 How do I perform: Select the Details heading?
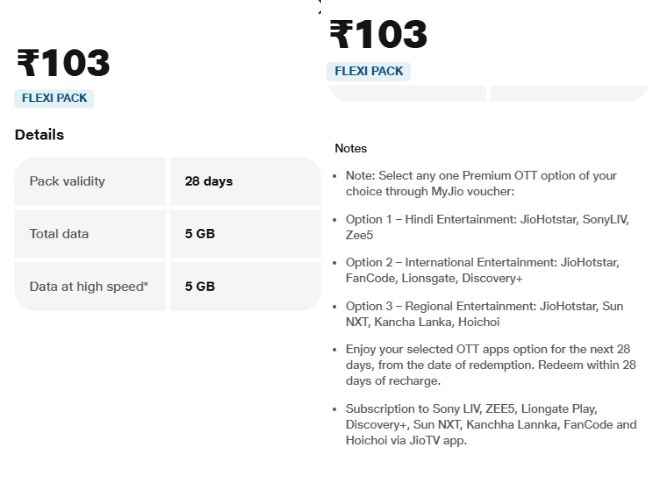39,134
